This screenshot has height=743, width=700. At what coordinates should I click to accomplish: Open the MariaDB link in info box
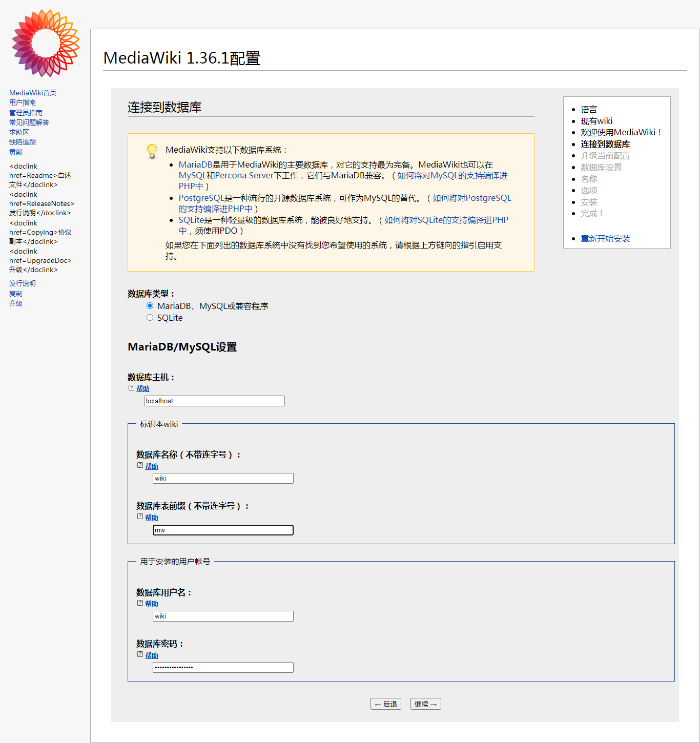(x=195, y=164)
